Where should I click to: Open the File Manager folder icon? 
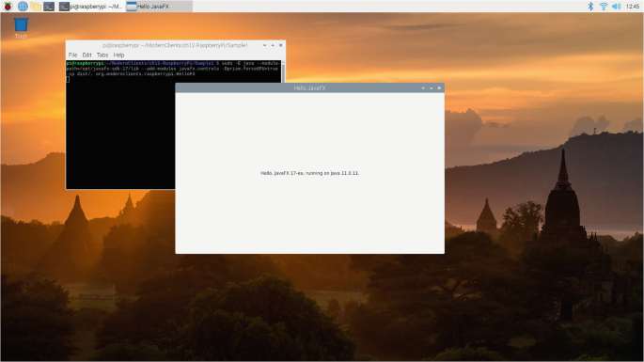pyautogui.click(x=36, y=7)
